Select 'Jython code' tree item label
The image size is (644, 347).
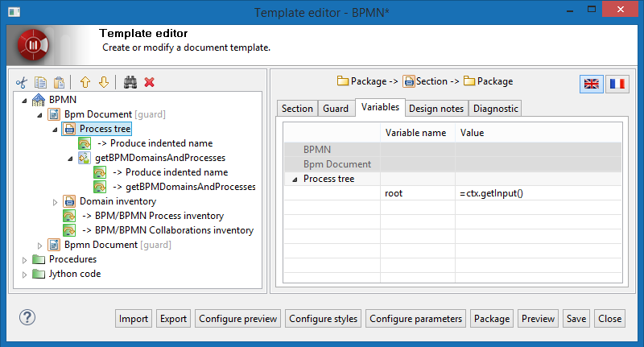(75, 274)
